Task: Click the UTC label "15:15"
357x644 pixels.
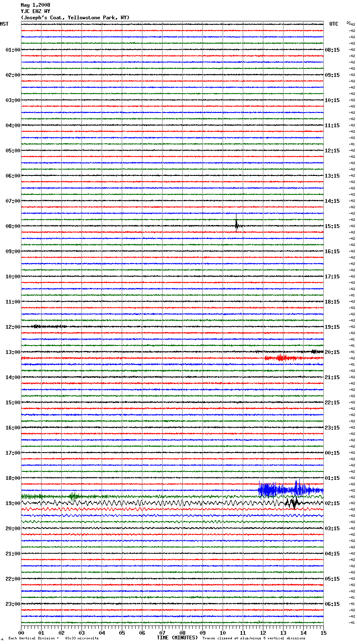Action: click(x=332, y=226)
